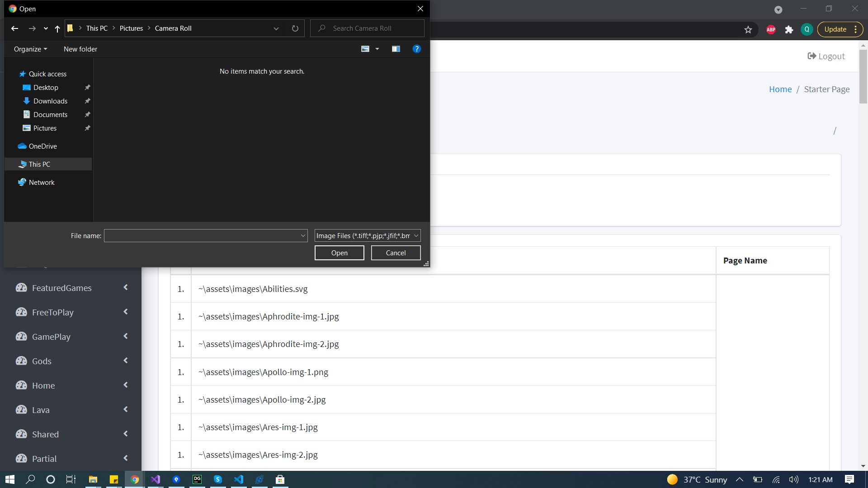Viewport: 868px width, 488px height.
Task: Select This PC in the navigation tree
Action: pyautogui.click(x=39, y=164)
